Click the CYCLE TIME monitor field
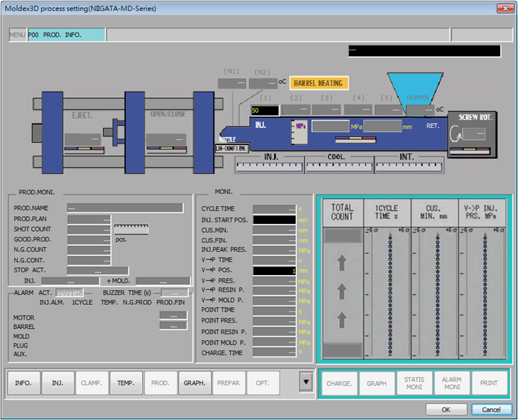Screen dimensions: 518x420 (x=274, y=209)
